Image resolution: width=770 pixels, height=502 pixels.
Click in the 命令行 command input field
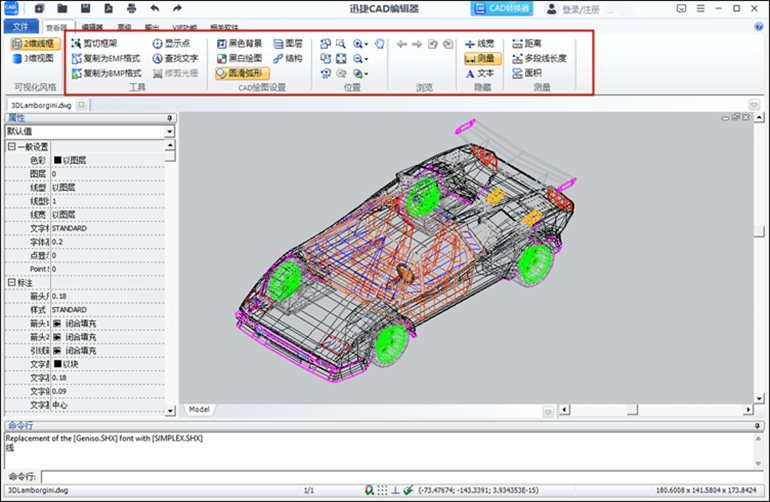pos(402,476)
